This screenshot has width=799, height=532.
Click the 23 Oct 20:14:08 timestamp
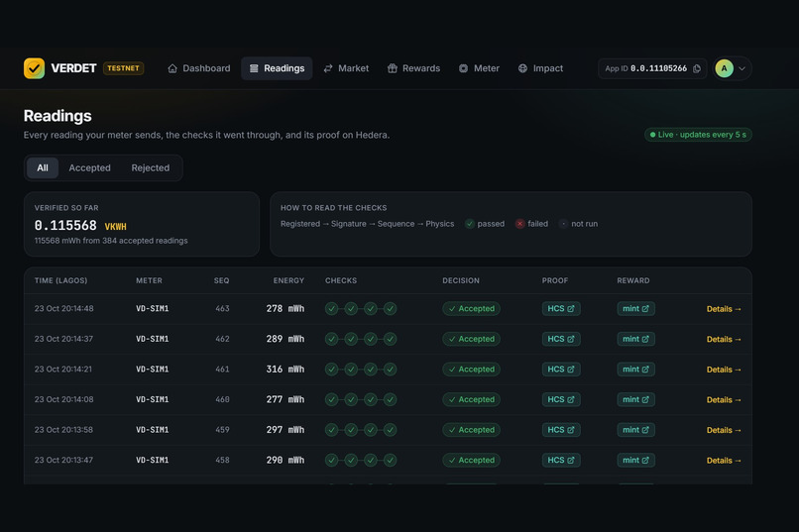pyautogui.click(x=63, y=399)
